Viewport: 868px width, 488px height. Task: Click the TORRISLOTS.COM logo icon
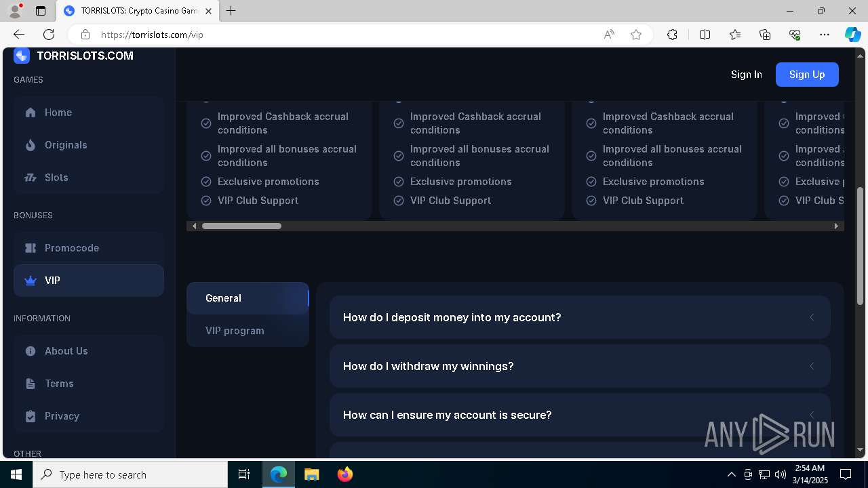[22, 56]
